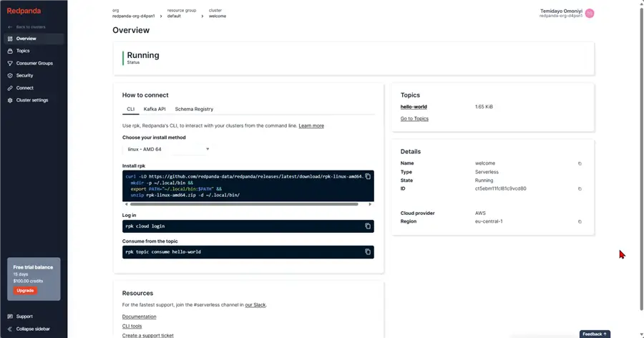This screenshot has height=338, width=644.
Task: Copy the cluster ID
Action: tap(580, 189)
